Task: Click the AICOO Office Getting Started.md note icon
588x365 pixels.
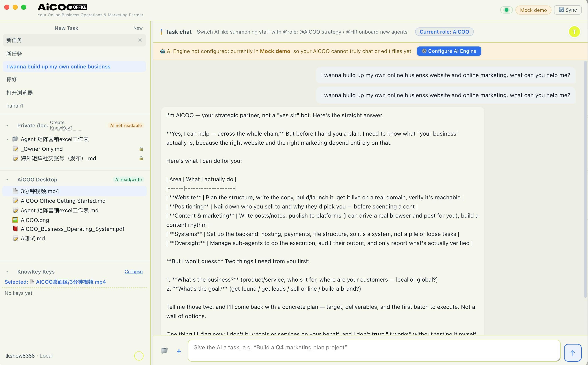Action: pyautogui.click(x=15, y=201)
